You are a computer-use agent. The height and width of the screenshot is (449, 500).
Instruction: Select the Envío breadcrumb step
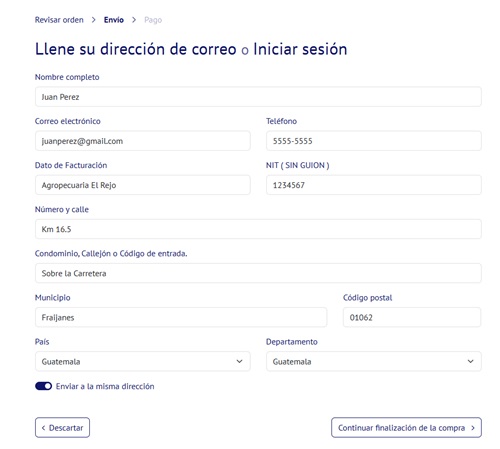[x=114, y=20]
